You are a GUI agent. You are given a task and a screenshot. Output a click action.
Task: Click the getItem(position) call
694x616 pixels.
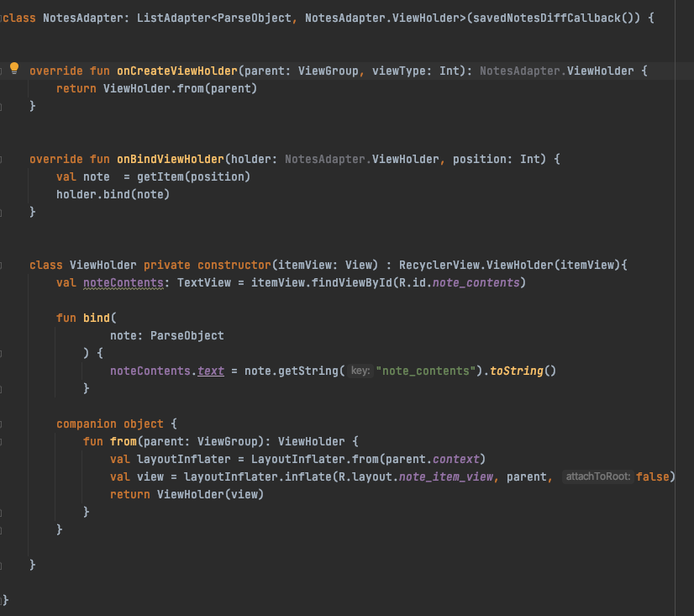click(193, 176)
